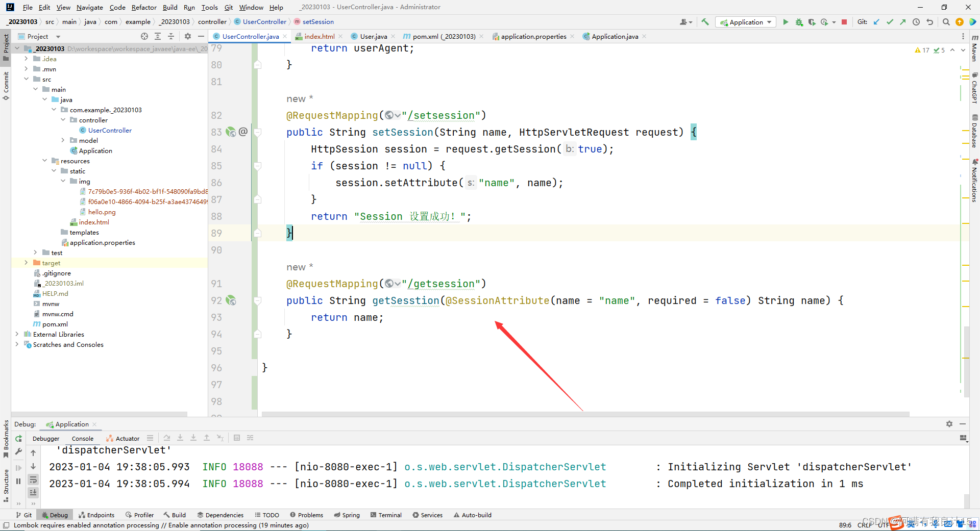Click the Debugger tab in Debug panel
Screen dimensions: 980x531
tap(46, 438)
